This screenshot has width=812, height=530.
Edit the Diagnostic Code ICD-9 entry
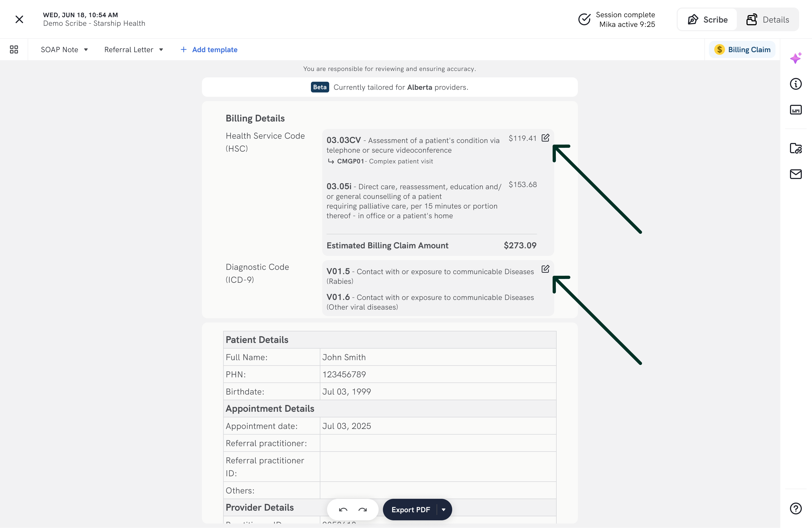[545, 269]
